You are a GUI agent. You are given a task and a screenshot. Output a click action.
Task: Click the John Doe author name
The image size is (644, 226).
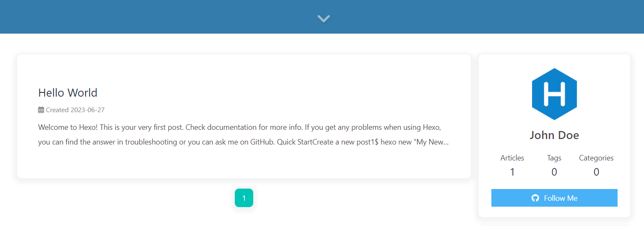click(554, 135)
